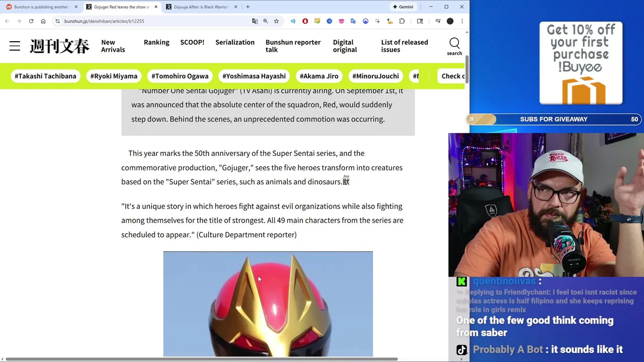
Task: Click the pink pig-shaped extension icon
Action: [341, 21]
